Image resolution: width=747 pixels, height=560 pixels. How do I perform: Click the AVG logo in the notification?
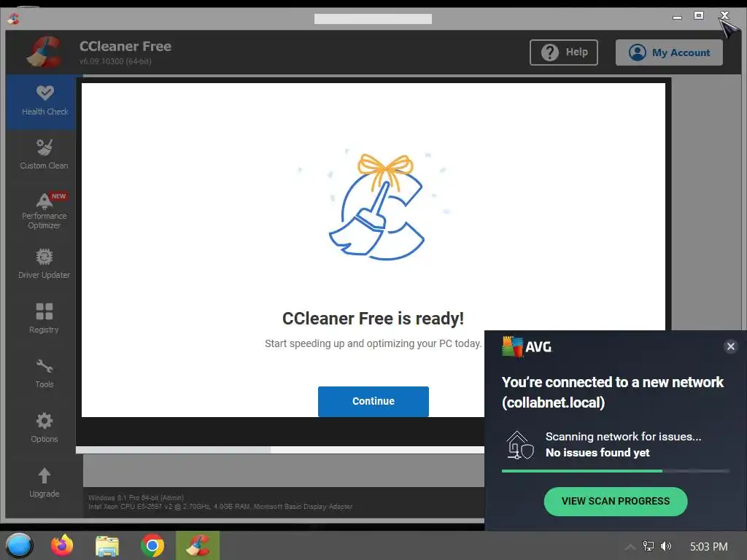point(527,346)
